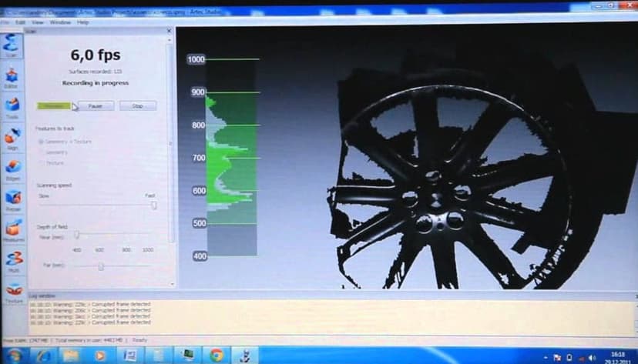The image size is (638, 364).
Task: Launch Internet Explorer from taskbar
Action: tap(43, 356)
